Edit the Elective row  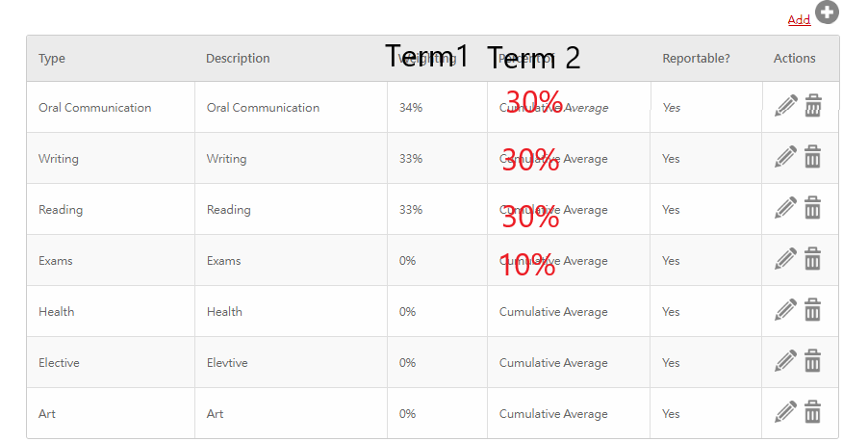[786, 360]
